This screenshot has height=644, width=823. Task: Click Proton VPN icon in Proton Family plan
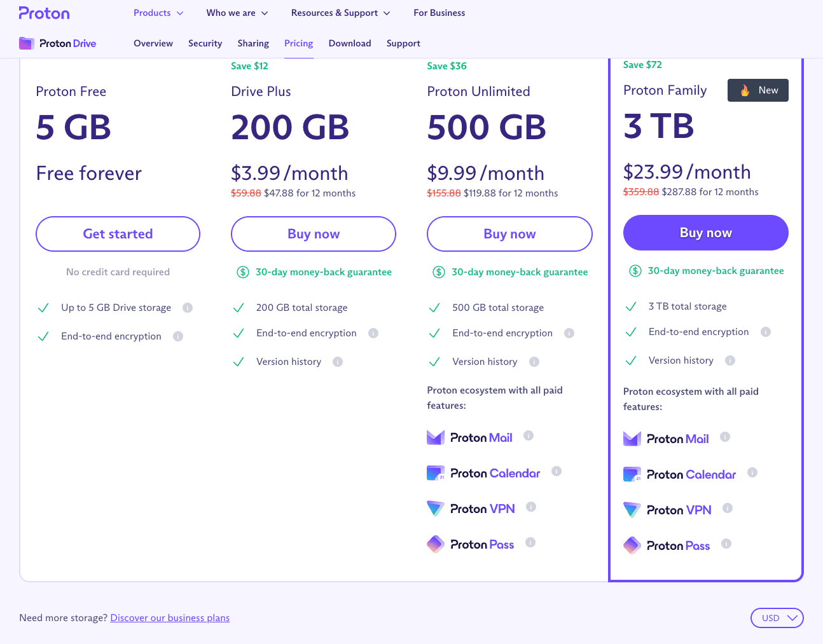[632, 510]
